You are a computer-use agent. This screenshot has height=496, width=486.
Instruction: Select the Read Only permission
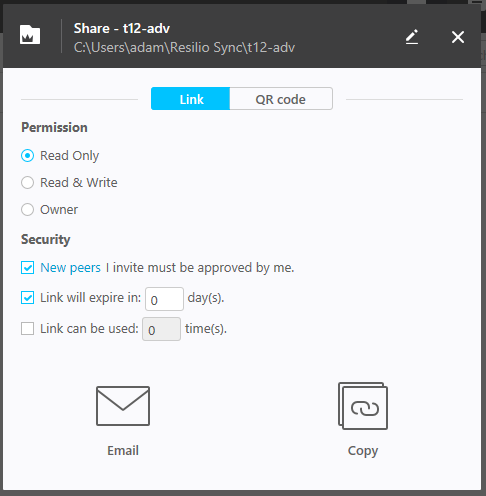27,156
